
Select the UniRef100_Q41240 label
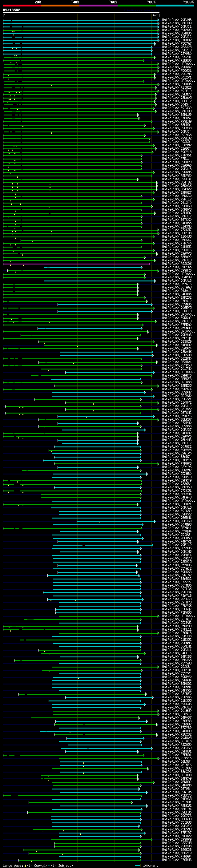click(177, 203)
